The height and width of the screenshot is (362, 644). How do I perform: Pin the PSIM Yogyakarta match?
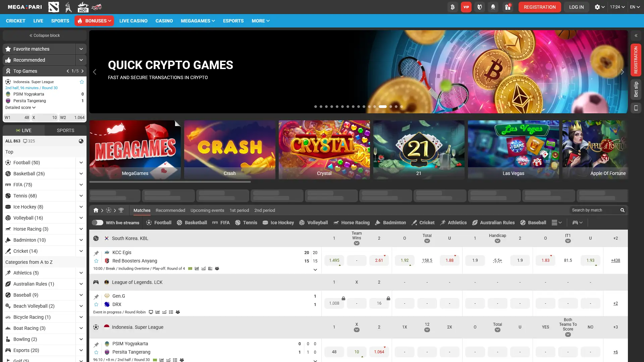coord(96,344)
